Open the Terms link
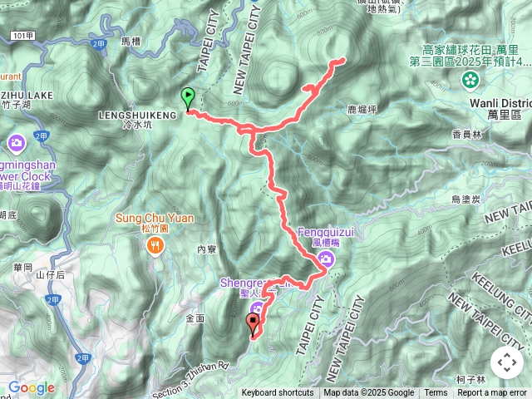 point(436,393)
